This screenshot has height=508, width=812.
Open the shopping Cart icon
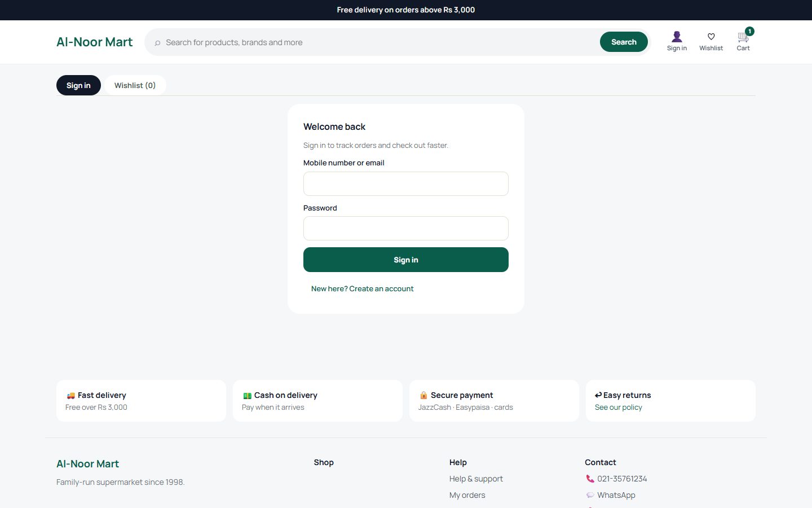point(743,38)
